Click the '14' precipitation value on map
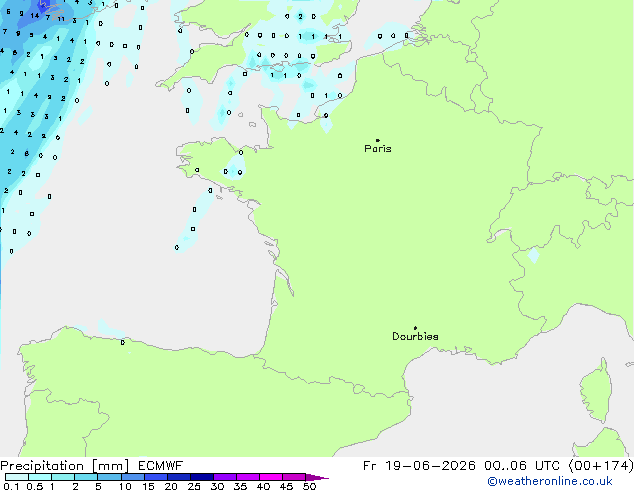The height and width of the screenshot is (490, 634). [35, 16]
